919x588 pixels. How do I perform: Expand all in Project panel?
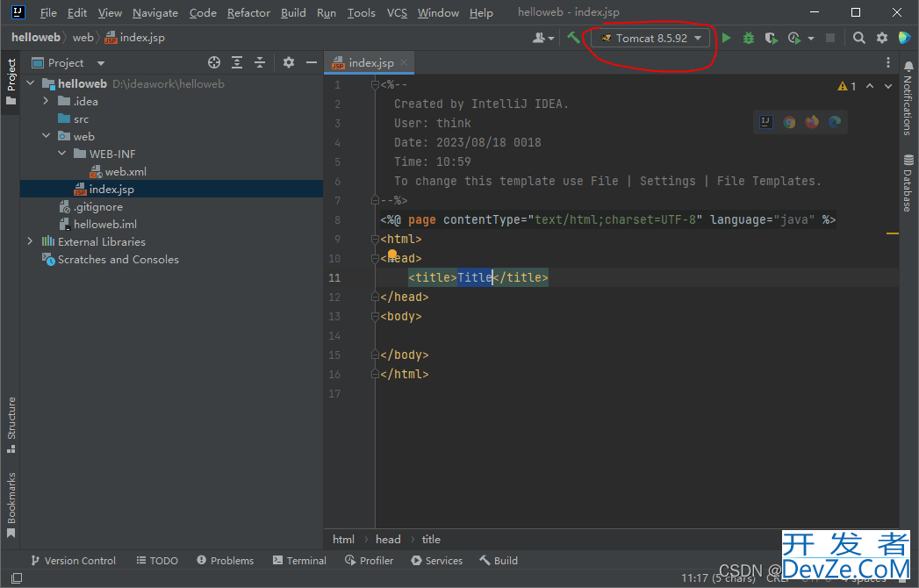[237, 62]
